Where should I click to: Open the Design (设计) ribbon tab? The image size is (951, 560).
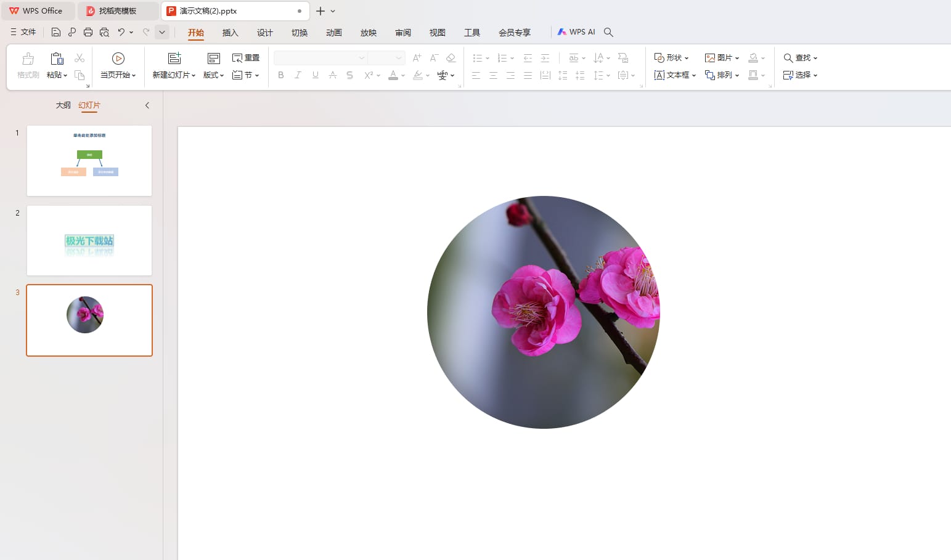[264, 33]
